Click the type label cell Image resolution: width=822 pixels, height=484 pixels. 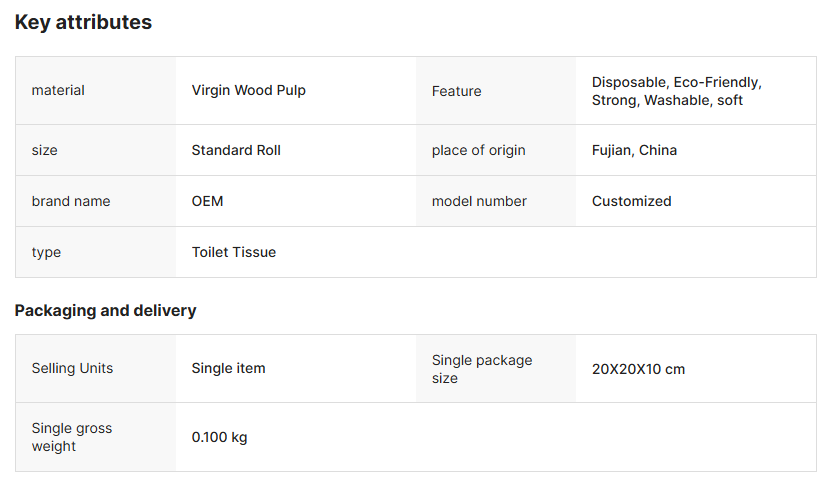95,252
